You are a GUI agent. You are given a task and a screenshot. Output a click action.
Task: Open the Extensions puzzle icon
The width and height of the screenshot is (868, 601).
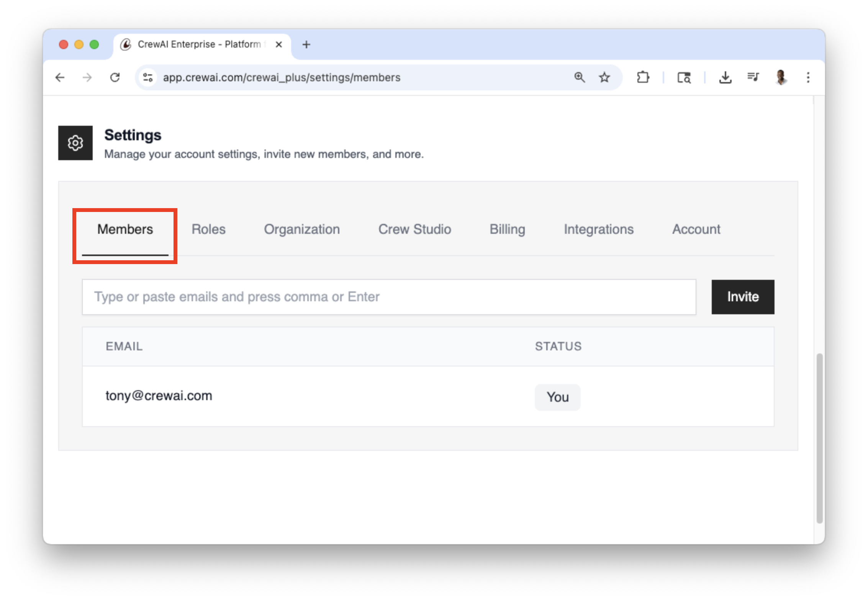[x=643, y=78]
